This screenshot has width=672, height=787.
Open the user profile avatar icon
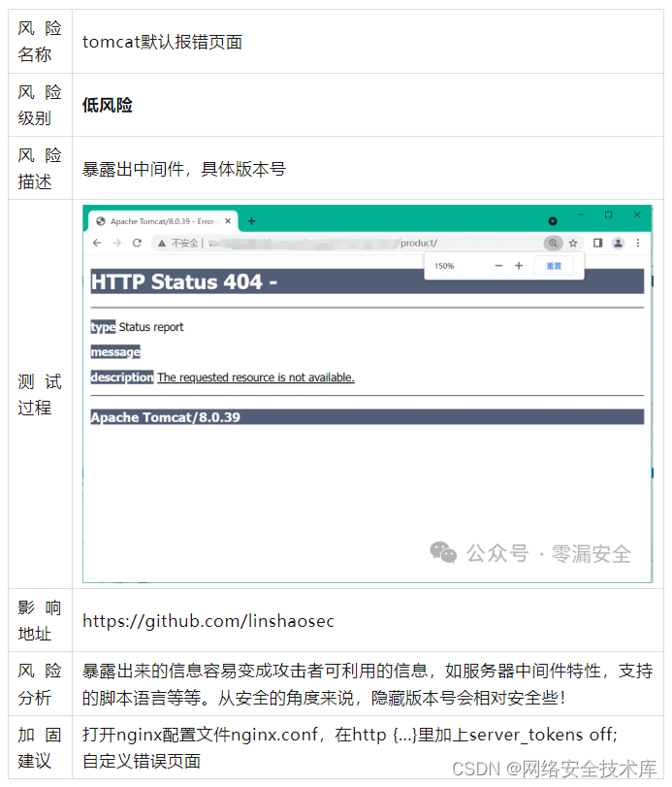(618, 243)
